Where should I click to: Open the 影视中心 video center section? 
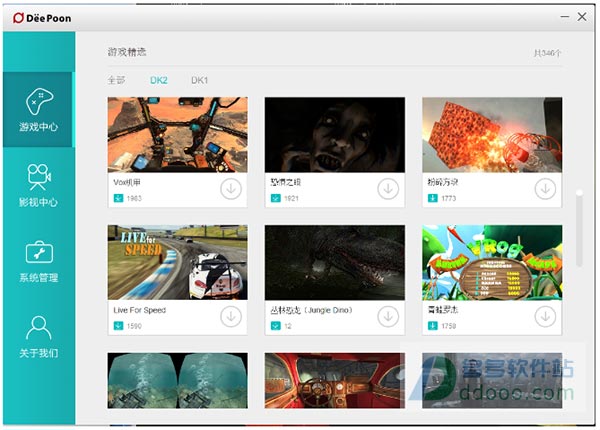point(38,185)
